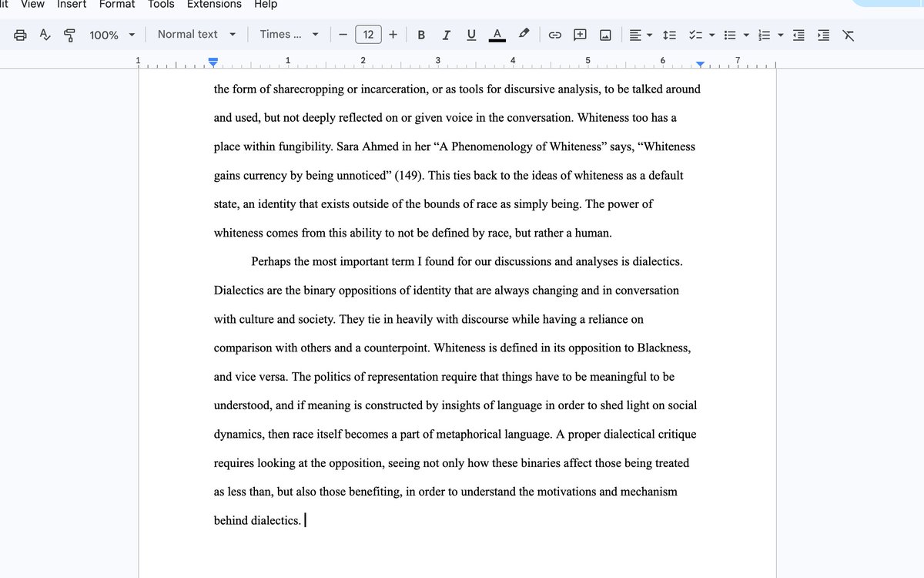Open line and paragraph spacing
Screen dimensions: 924x578
670,35
